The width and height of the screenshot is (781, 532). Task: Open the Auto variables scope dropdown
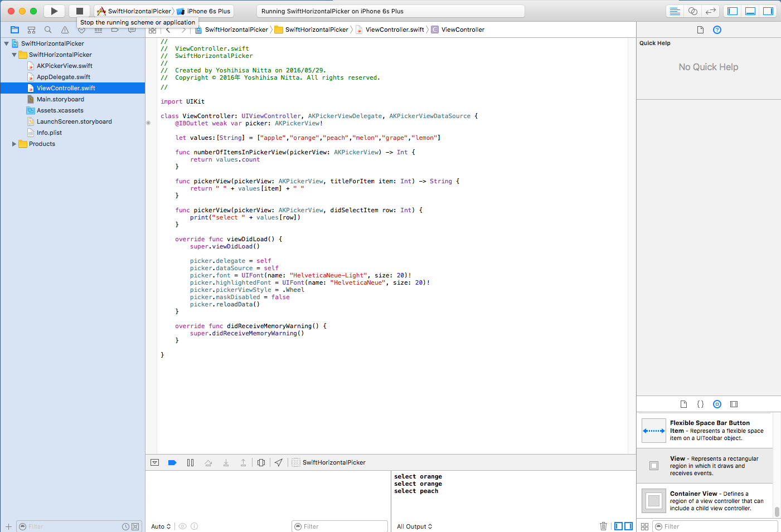tap(161, 526)
